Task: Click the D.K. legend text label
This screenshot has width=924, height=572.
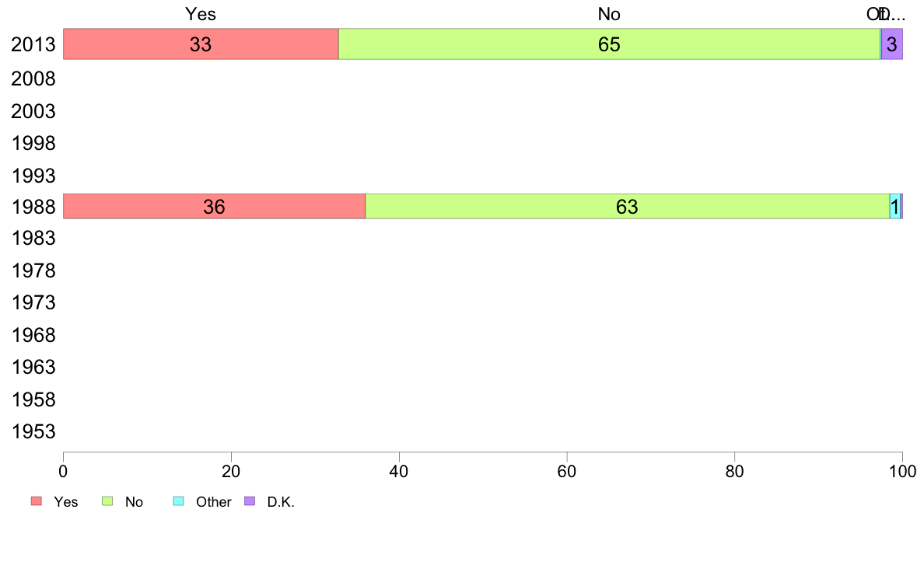Action: point(281,502)
